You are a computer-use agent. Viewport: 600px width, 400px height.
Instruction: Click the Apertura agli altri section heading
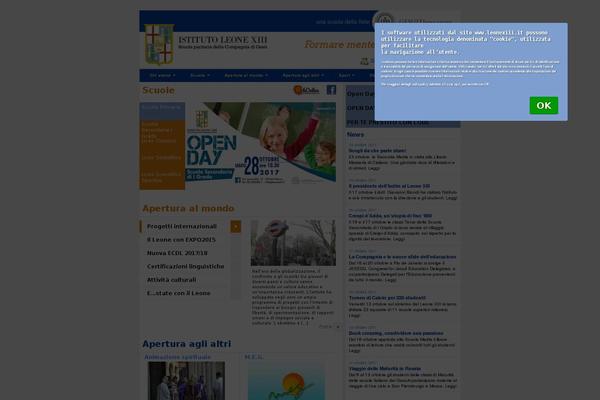point(186,344)
